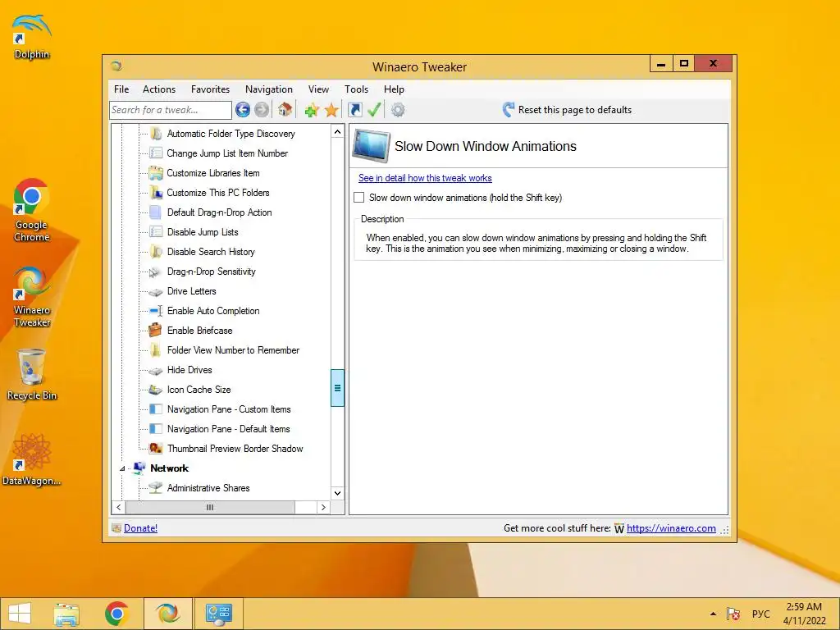Click the РУС language indicator
Screen dimensions: 840x630
click(x=760, y=614)
